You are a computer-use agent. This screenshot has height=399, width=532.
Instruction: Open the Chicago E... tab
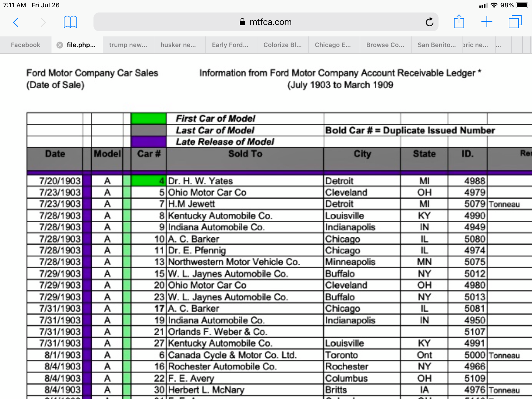[332, 45]
